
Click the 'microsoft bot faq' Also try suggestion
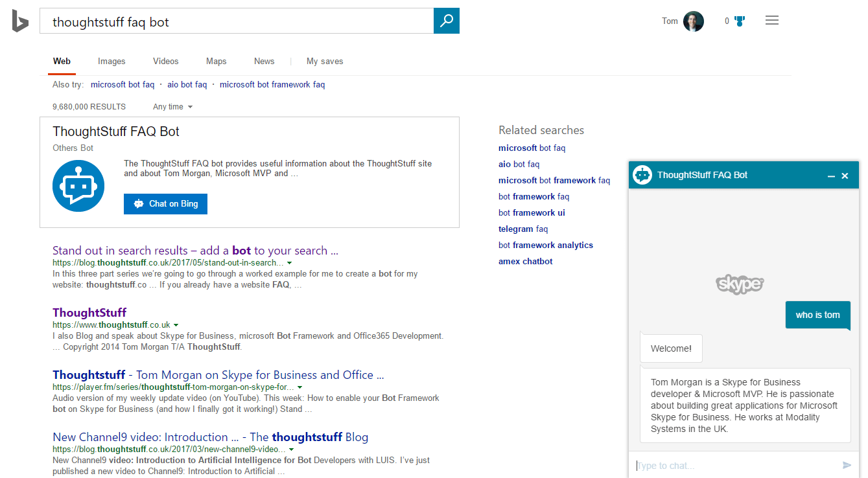123,85
